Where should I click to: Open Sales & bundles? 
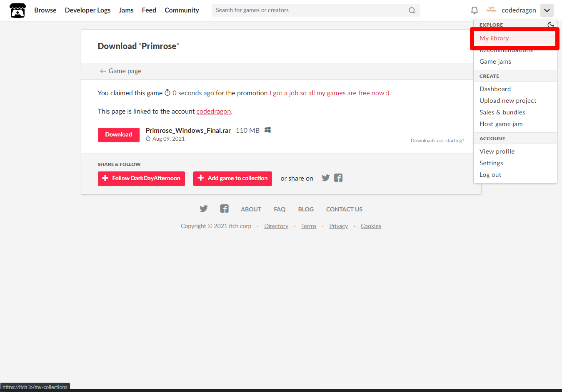point(515,112)
